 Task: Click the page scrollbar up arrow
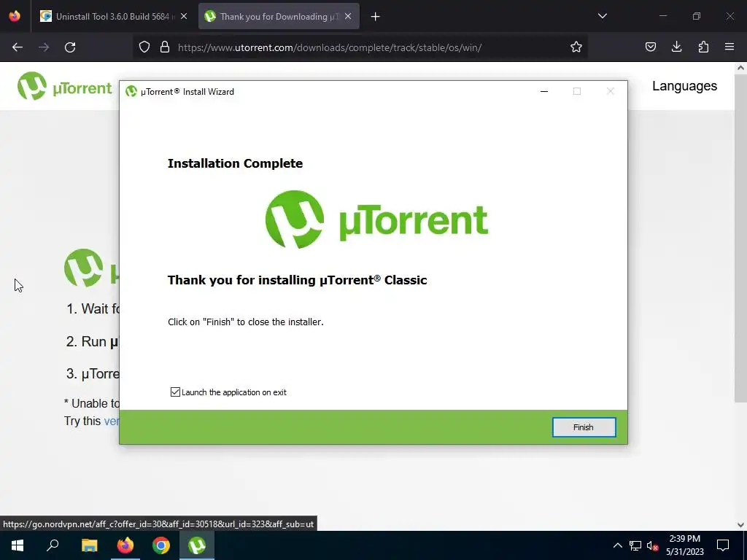(x=740, y=68)
